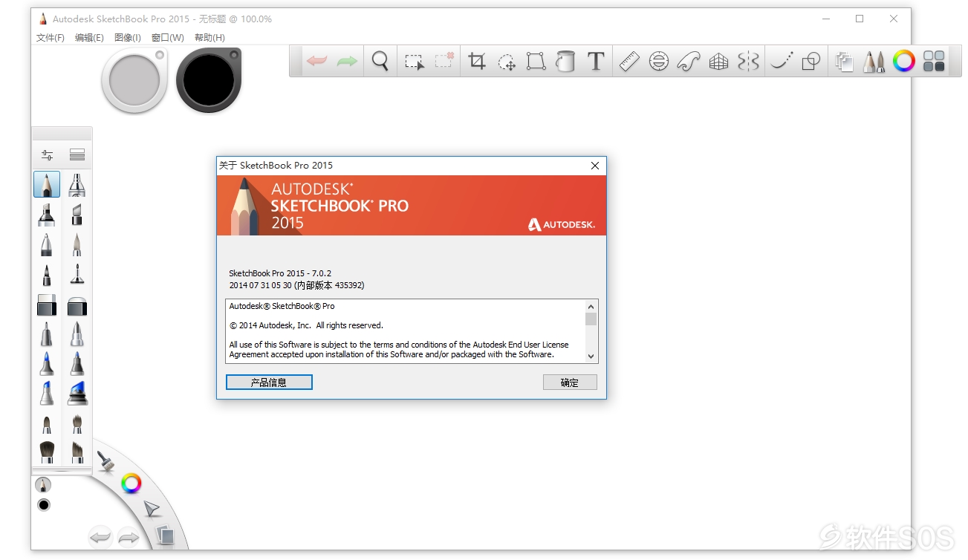The height and width of the screenshot is (560, 968).
Task: Click the gray brush puck
Action: pos(134,79)
